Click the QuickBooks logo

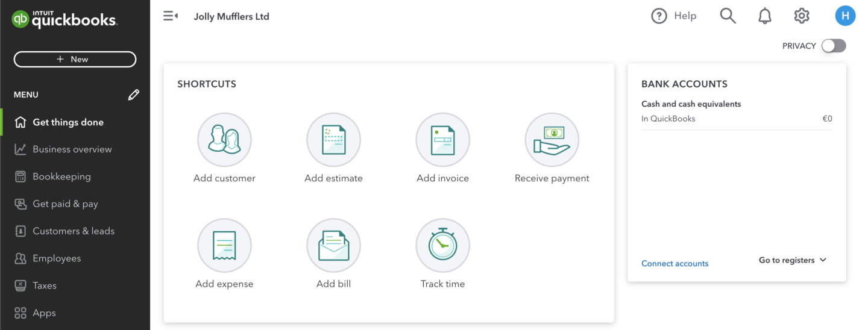tap(64, 19)
